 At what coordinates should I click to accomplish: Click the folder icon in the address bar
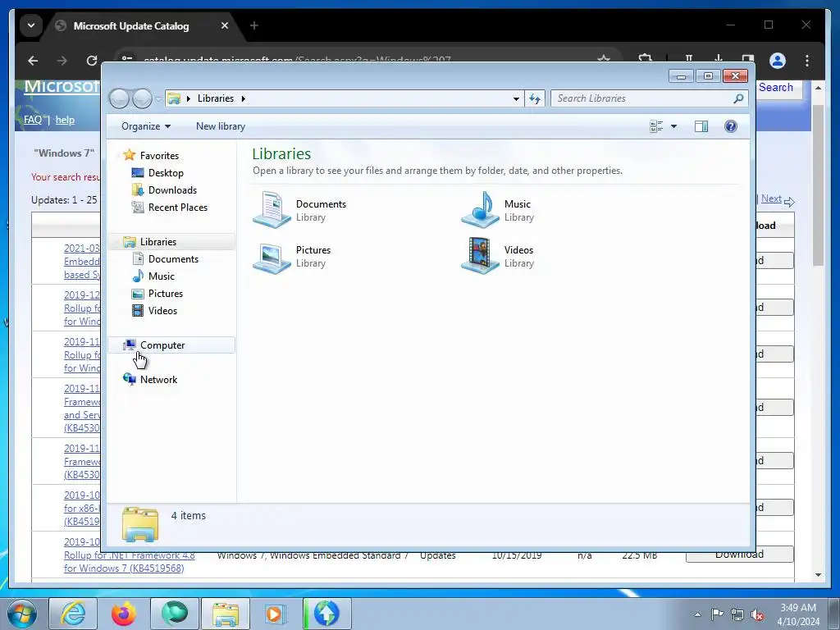(x=174, y=98)
